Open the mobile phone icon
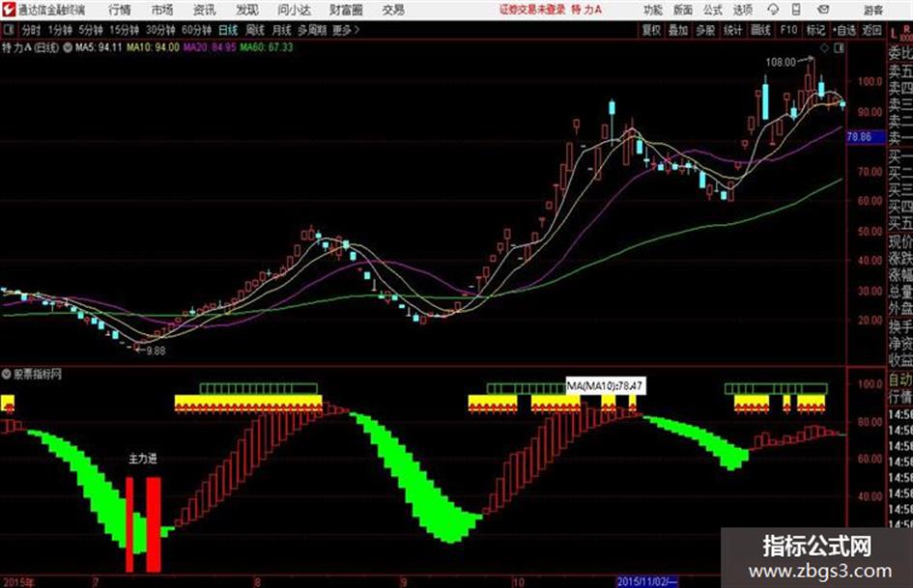Image resolution: width=913 pixels, height=588 pixels. 796,10
